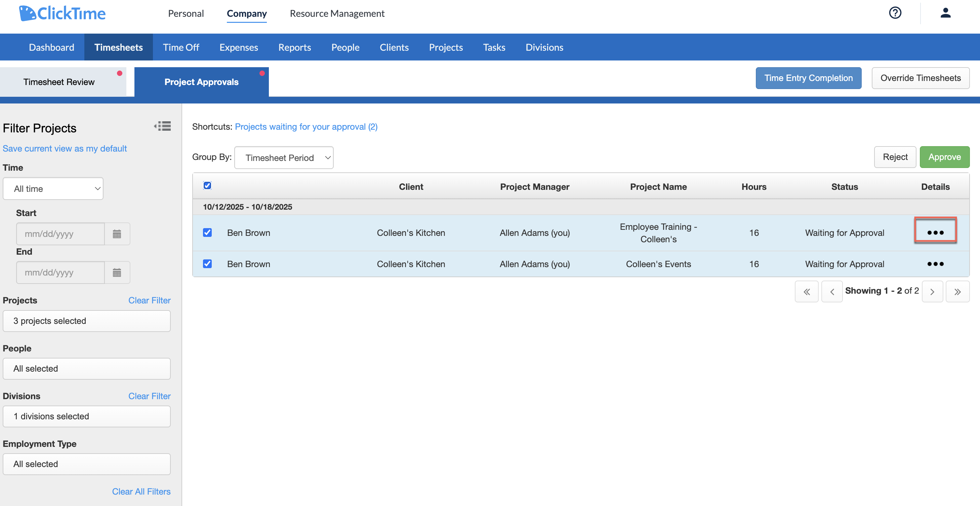
Task: Clear Filter for Projects
Action: (150, 301)
